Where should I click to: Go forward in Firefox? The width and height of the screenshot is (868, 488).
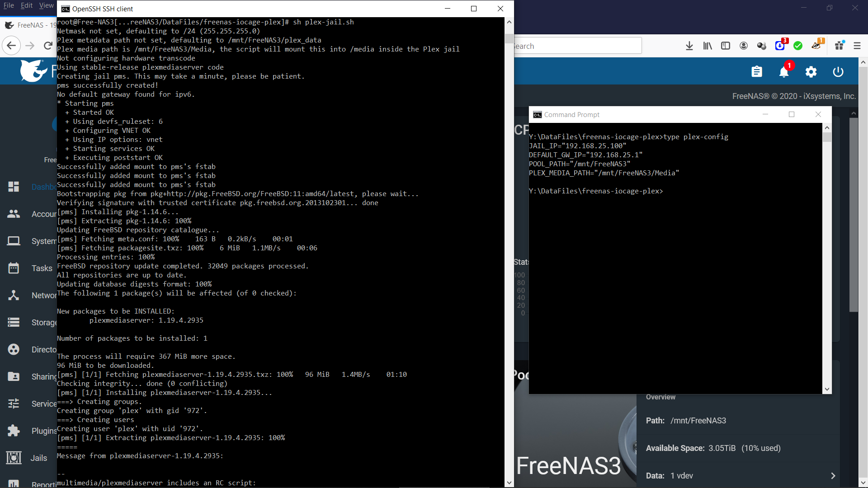tap(30, 45)
